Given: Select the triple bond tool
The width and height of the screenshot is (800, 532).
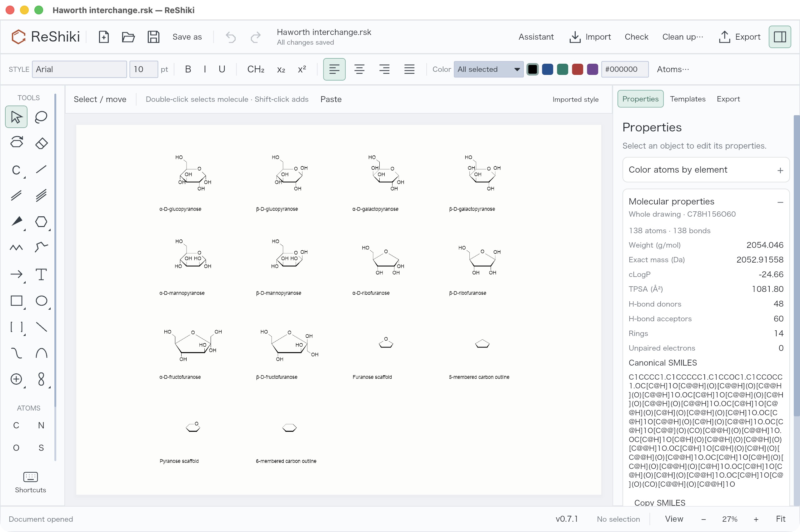Looking at the screenshot, I should pyautogui.click(x=41, y=195).
